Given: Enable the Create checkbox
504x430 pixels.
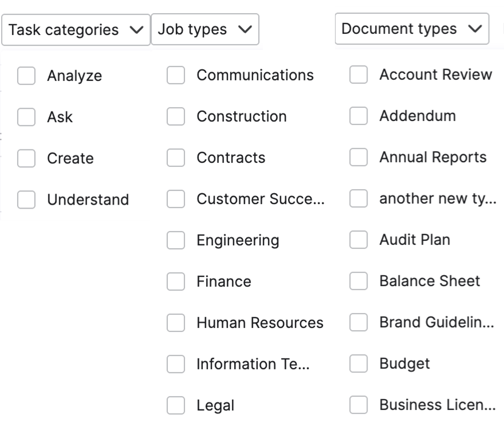Looking at the screenshot, I should pyautogui.click(x=26, y=158).
